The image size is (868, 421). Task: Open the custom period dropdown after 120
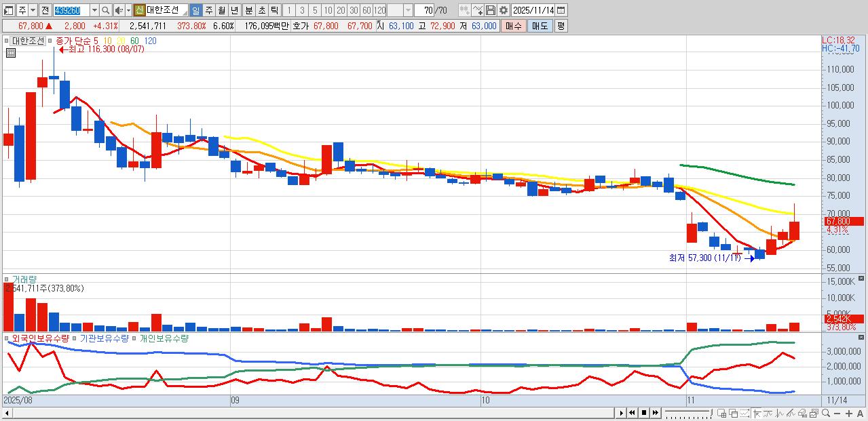coord(408,10)
